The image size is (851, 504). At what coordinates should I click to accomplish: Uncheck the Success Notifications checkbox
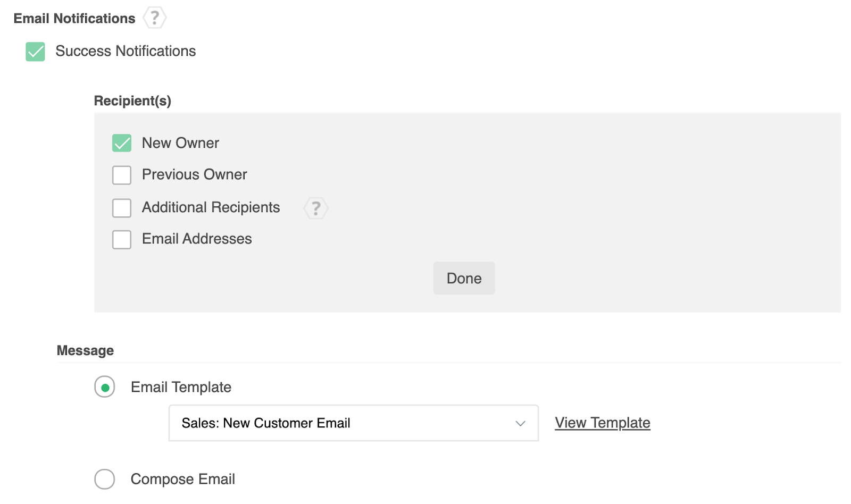click(x=36, y=52)
